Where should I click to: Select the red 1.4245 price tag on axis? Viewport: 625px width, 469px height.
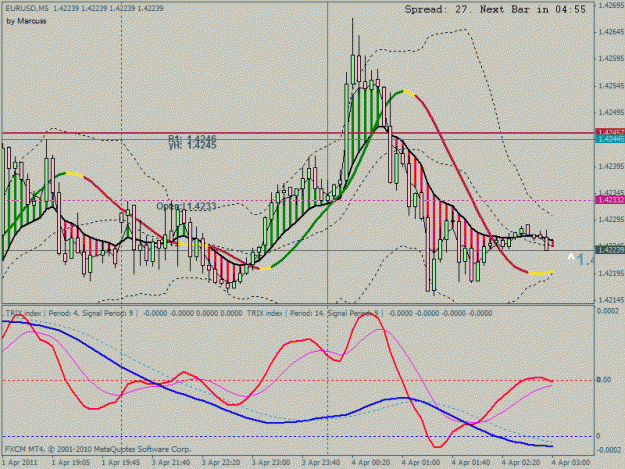point(610,132)
